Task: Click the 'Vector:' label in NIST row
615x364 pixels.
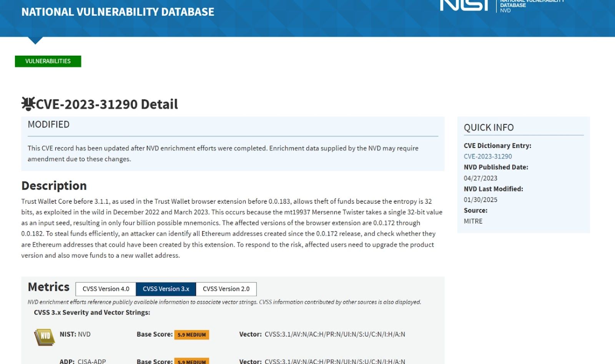Action: pyautogui.click(x=250, y=334)
